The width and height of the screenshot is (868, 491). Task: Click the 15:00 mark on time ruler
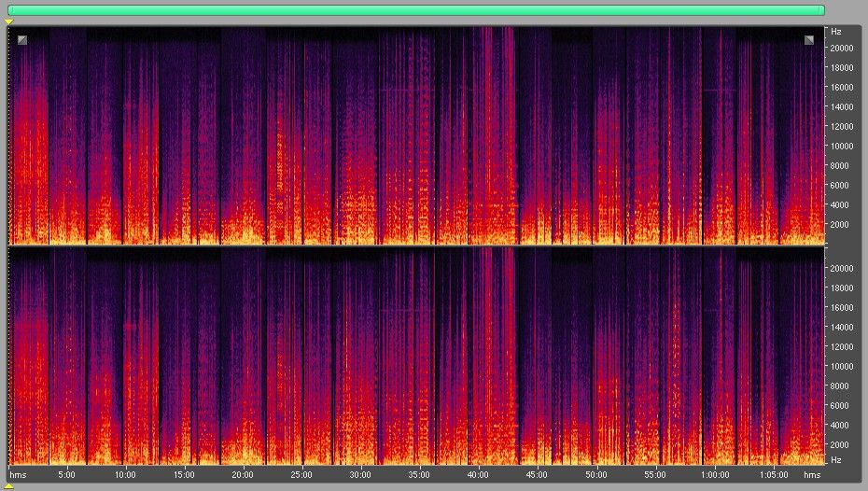pyautogui.click(x=184, y=475)
